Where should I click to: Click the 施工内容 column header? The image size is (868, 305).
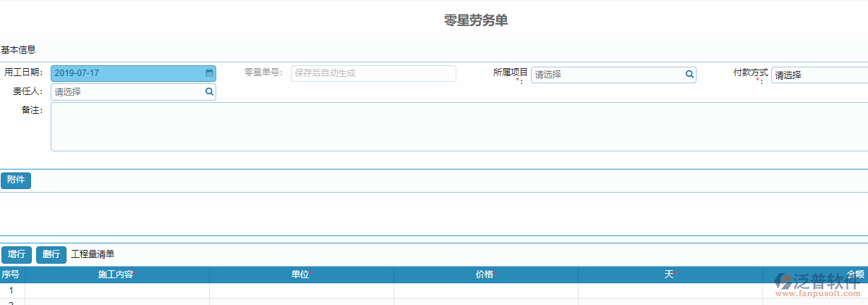point(116,275)
